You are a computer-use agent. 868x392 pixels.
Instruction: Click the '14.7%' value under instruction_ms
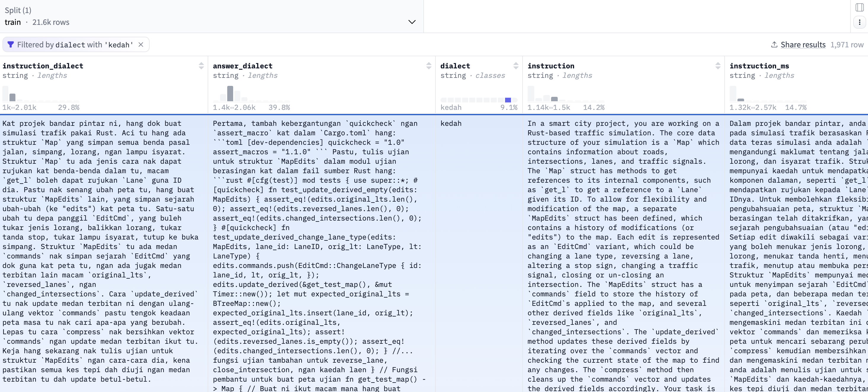pos(795,107)
